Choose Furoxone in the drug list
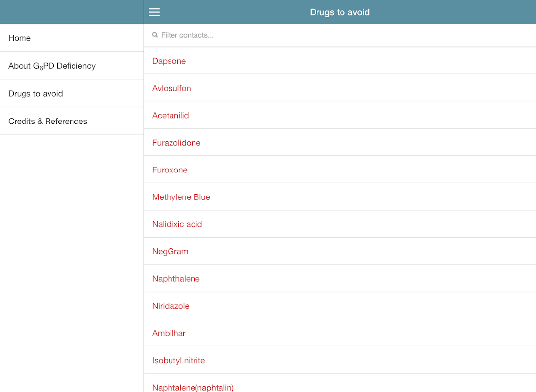 coord(170,170)
